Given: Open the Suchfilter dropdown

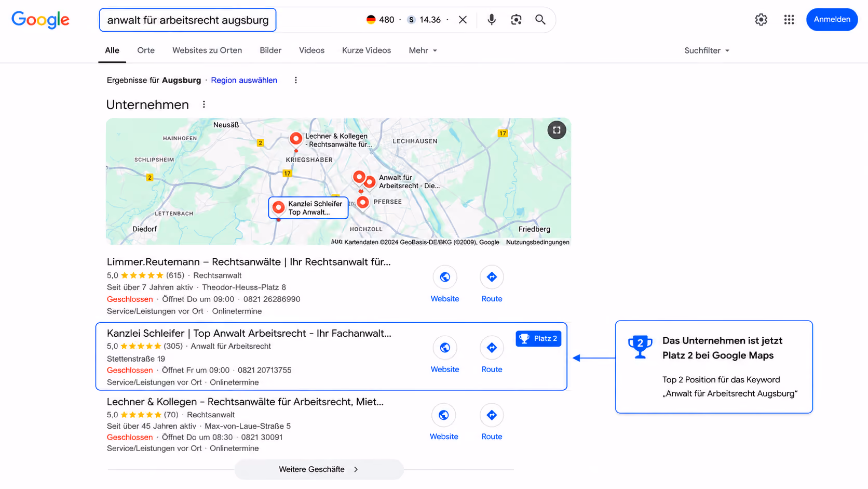Looking at the screenshot, I should (707, 50).
